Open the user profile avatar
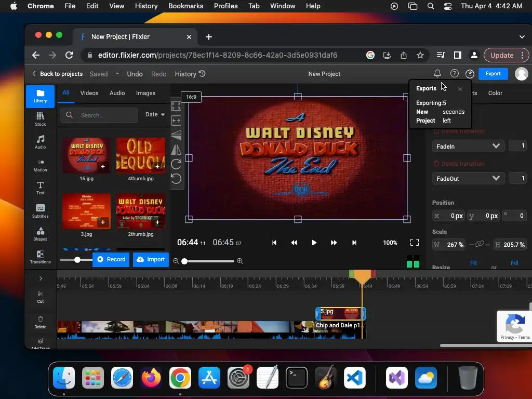The width and height of the screenshot is (532, 399). 522,74
